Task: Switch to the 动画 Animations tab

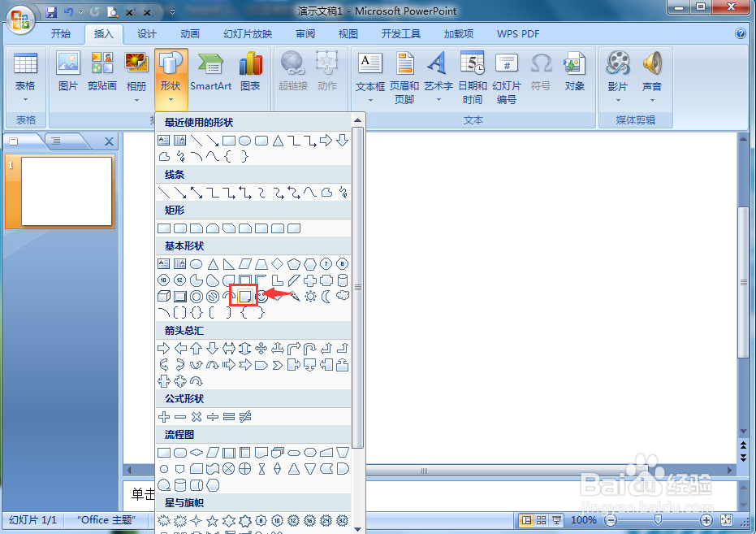Action: pos(190,34)
